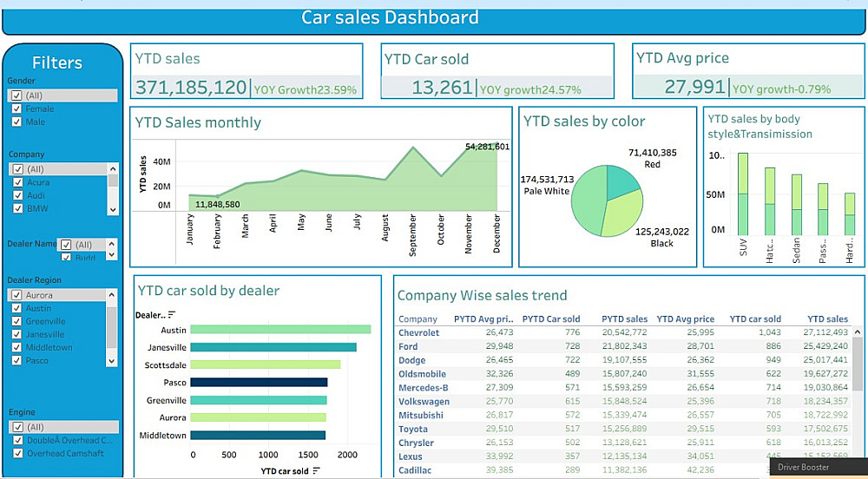This screenshot has height=479, width=868.
Task: Uncheck the Female gender checkbox
Action: point(16,109)
